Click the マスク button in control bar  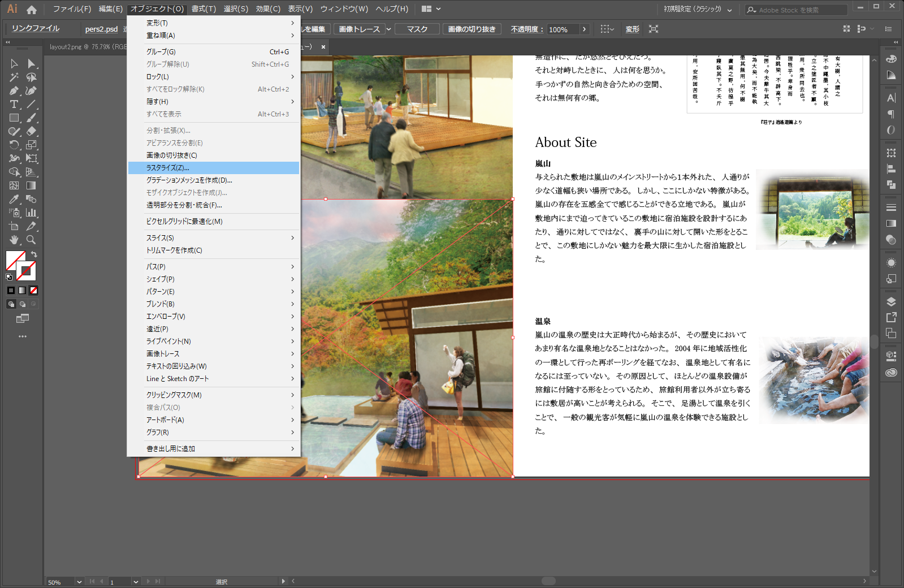pyautogui.click(x=417, y=29)
